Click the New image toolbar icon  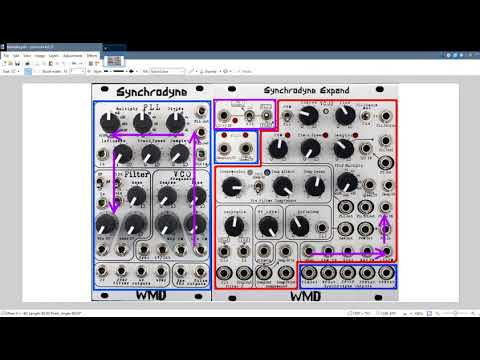(x=5, y=63)
